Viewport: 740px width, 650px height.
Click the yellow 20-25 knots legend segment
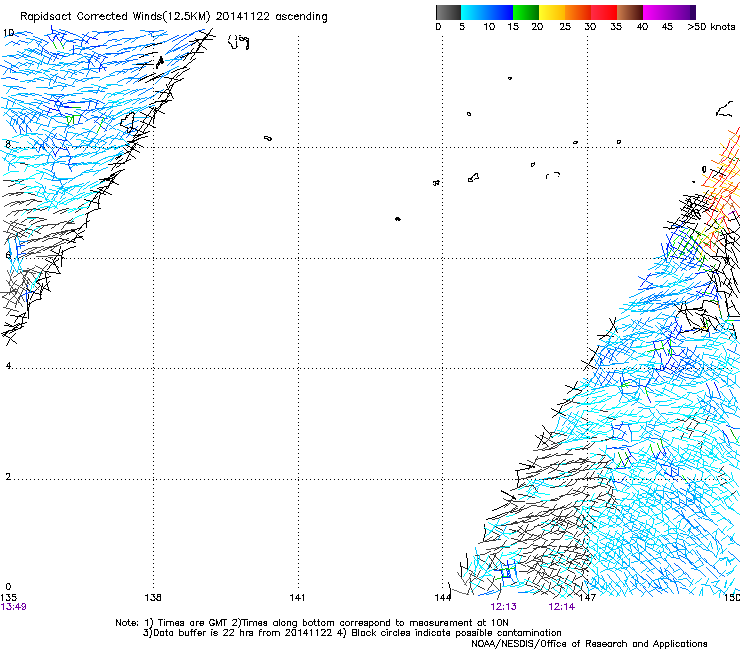(x=552, y=12)
